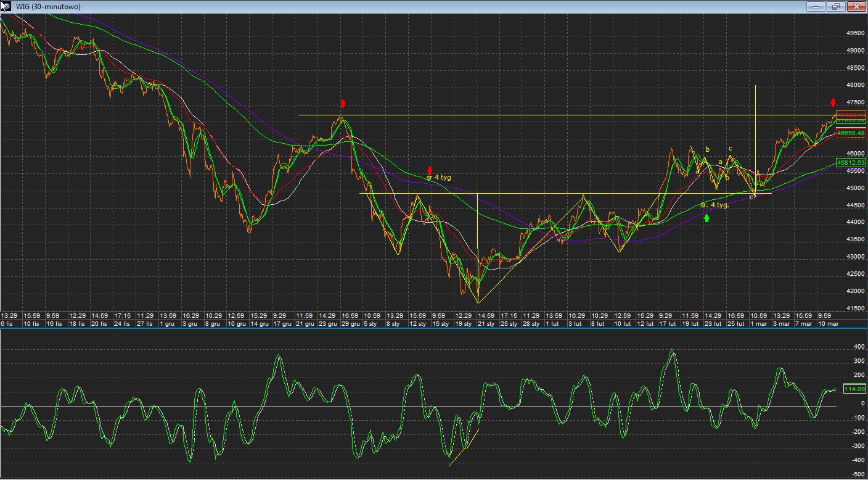This screenshot has width=868, height=480.
Task: Click the '29 gru' date on time axis
Action: [x=350, y=324]
